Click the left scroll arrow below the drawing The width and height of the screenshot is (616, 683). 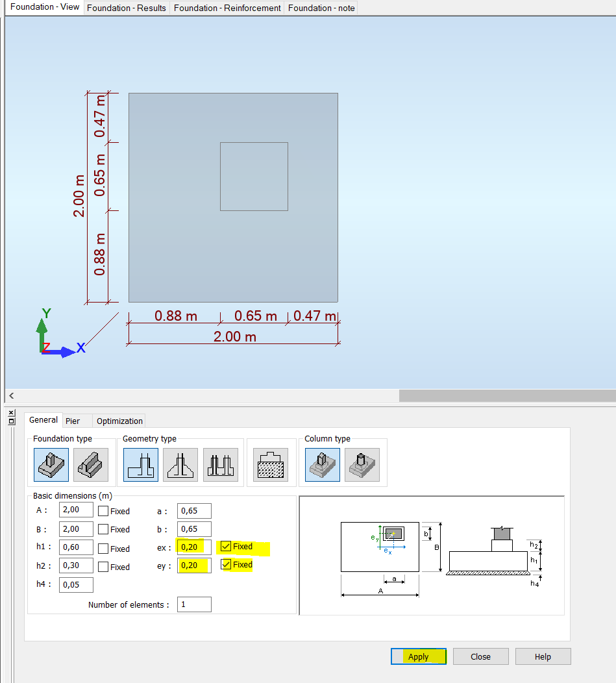coord(10,395)
